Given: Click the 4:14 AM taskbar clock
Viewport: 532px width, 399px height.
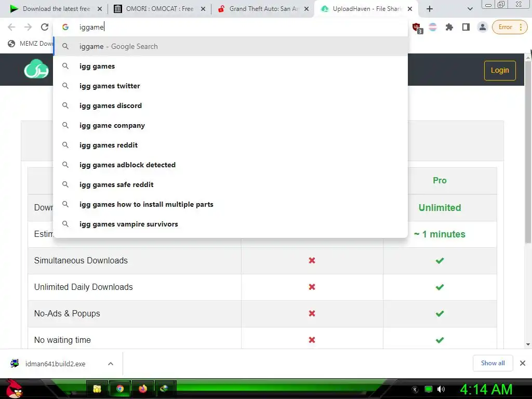Looking at the screenshot, I should pos(486,389).
